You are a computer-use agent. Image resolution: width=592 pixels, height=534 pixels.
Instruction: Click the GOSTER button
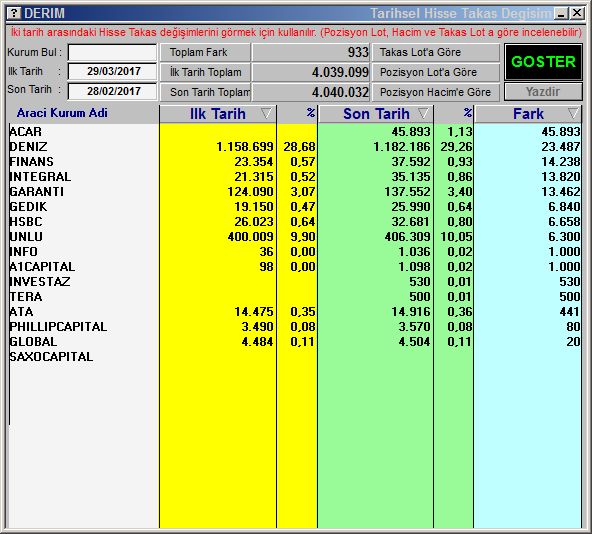pos(543,62)
